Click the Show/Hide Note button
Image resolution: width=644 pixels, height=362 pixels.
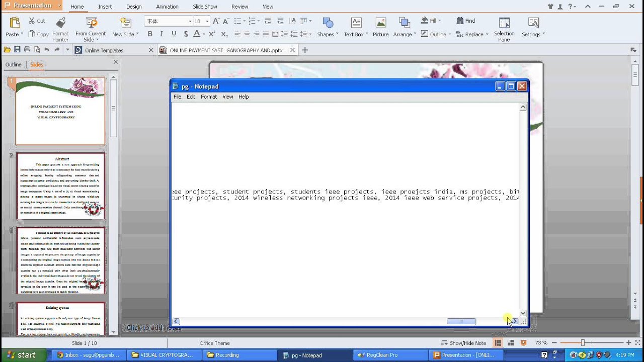point(463,343)
